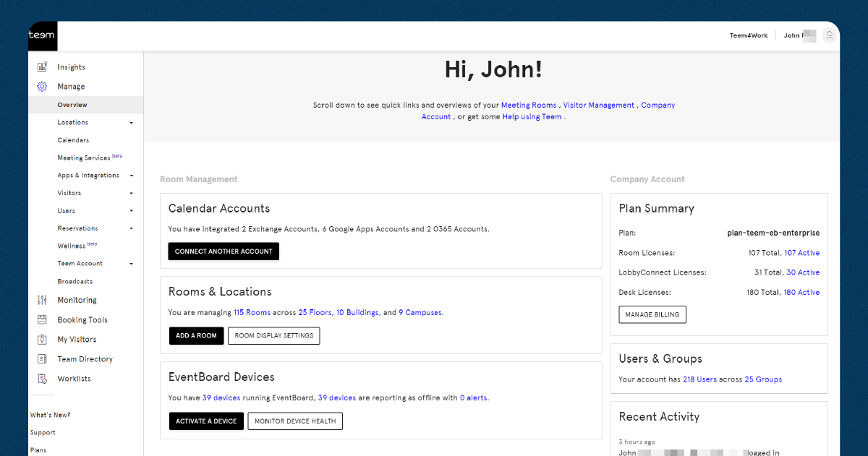Open the first 39 devices link
The width and height of the screenshot is (868, 456).
point(221,398)
